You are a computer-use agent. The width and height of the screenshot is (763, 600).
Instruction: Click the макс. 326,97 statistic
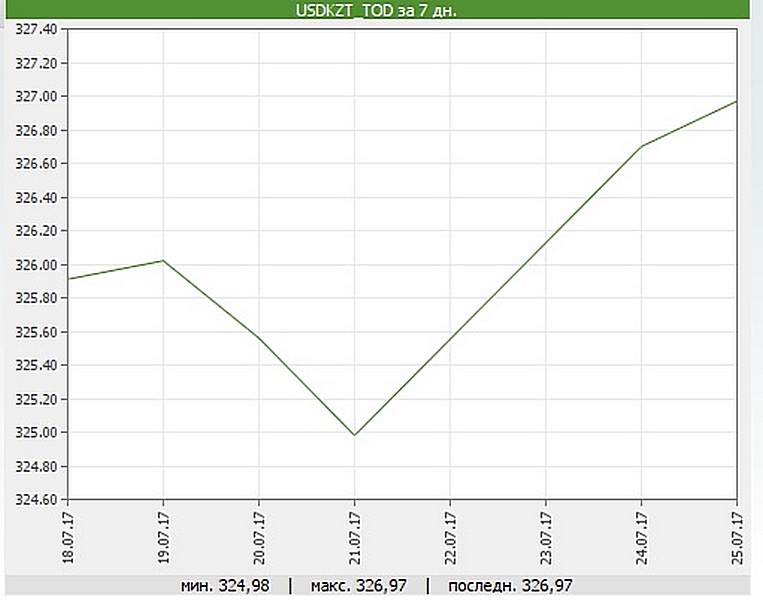coord(359,586)
